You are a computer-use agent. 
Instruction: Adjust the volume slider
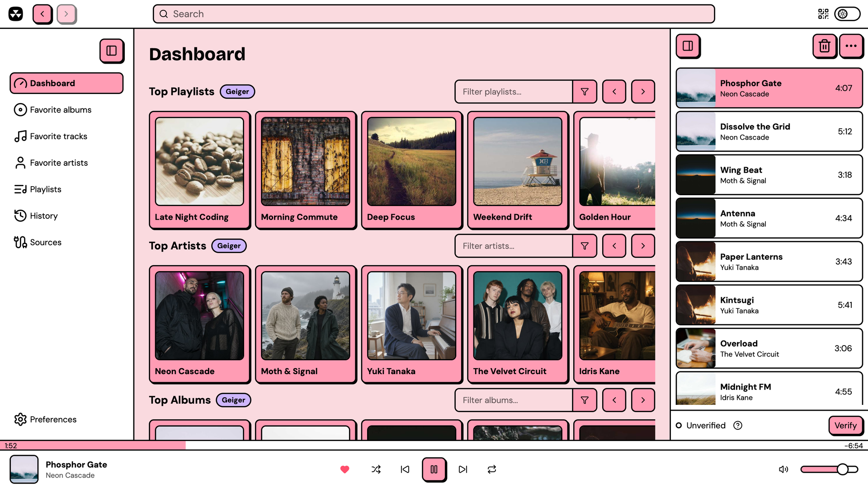click(829, 469)
